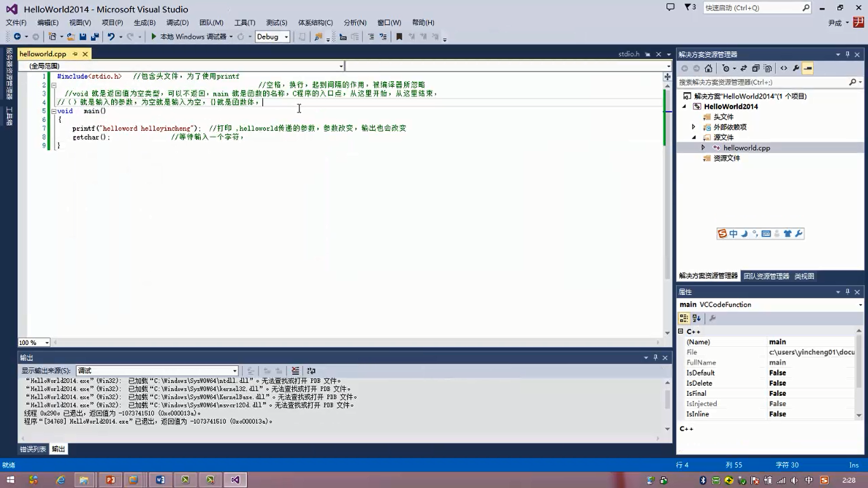Click the Quick Launch search box
Image resolution: width=868 pixels, height=488 pixels.
(x=757, y=8)
